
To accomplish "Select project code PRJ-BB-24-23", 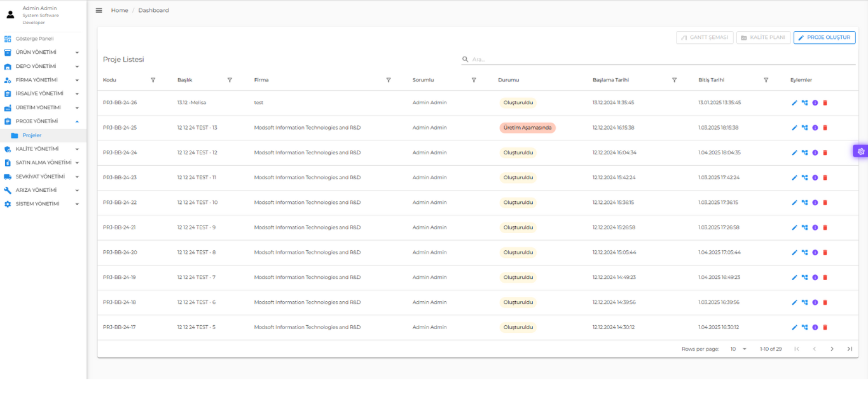I will click(120, 178).
